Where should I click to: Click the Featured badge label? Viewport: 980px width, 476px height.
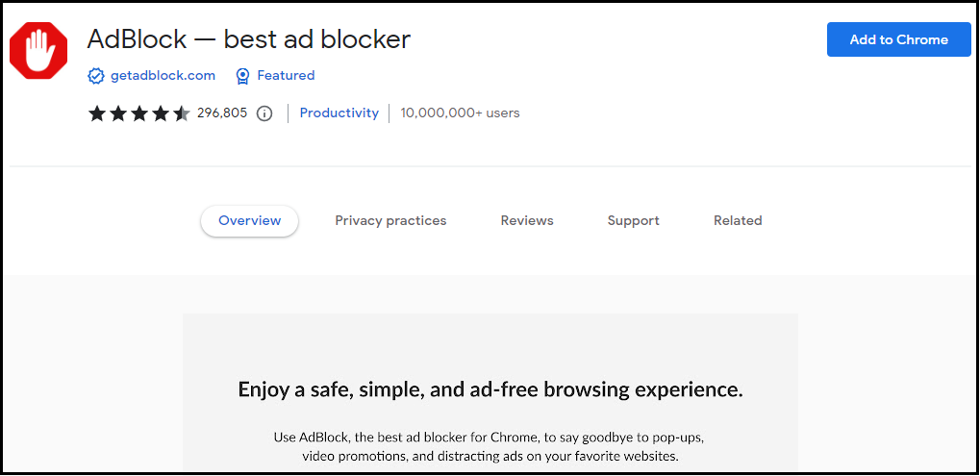pyautogui.click(x=286, y=76)
